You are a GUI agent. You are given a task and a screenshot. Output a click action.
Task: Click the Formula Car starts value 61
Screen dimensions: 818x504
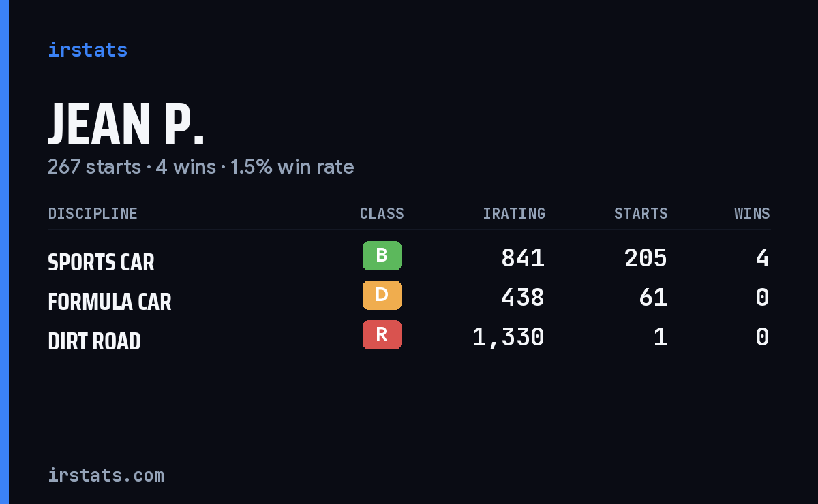click(x=653, y=298)
